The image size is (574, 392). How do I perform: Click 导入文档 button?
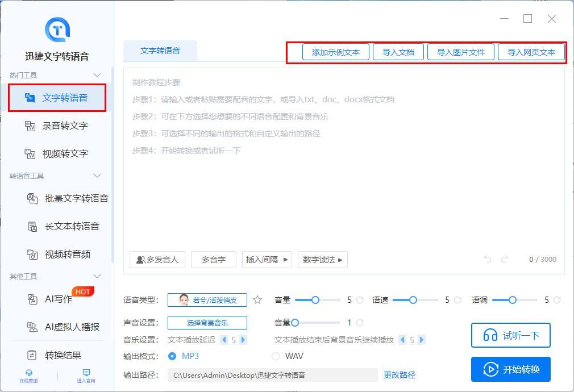(398, 52)
